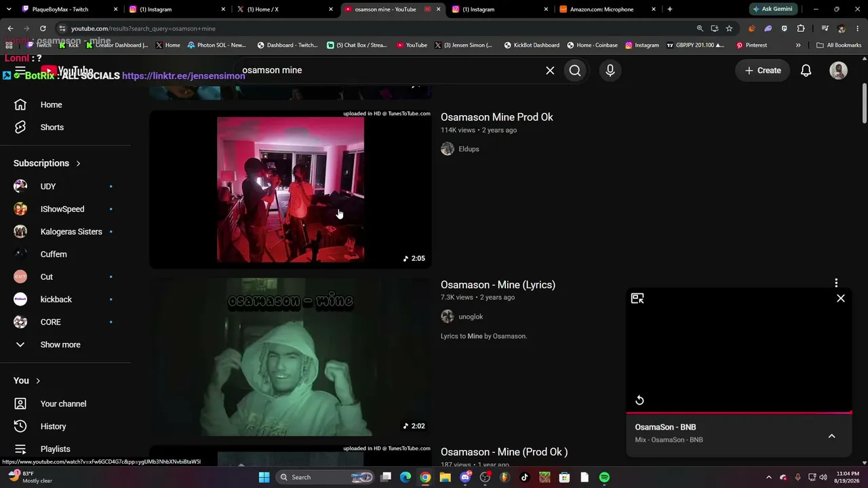Switch to first Instagram tab
868x488 pixels.
[x=175, y=9]
